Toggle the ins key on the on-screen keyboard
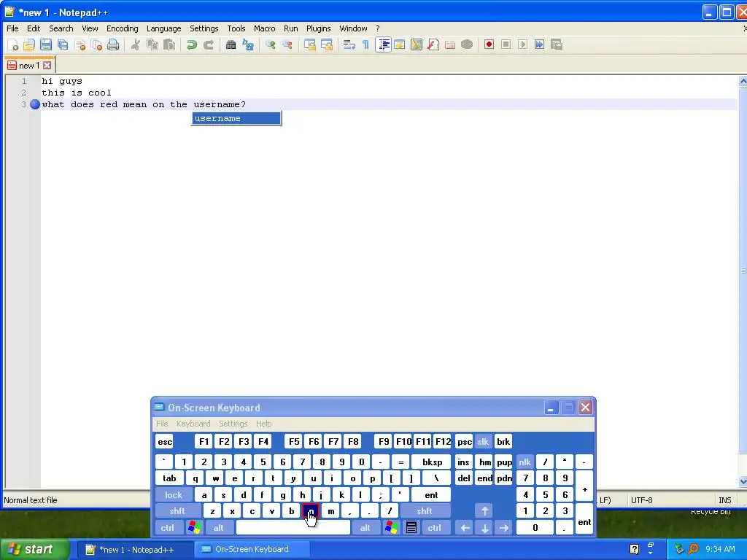This screenshot has width=747, height=560. pyautogui.click(x=463, y=462)
